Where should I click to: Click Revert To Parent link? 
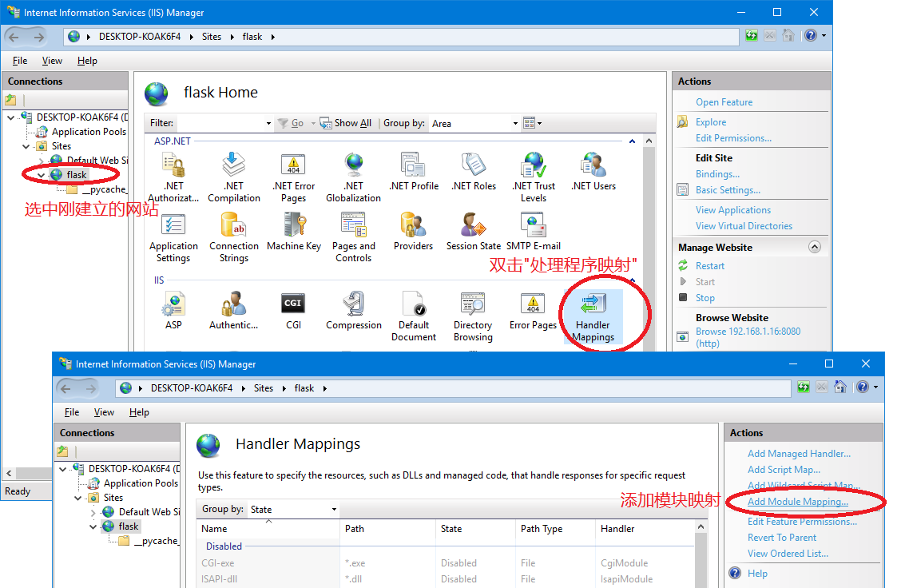(x=781, y=538)
